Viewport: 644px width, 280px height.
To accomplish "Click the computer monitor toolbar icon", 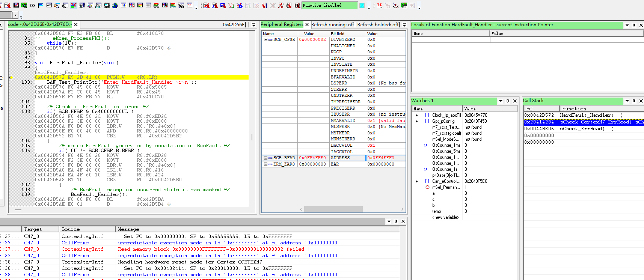I will 107,5.
